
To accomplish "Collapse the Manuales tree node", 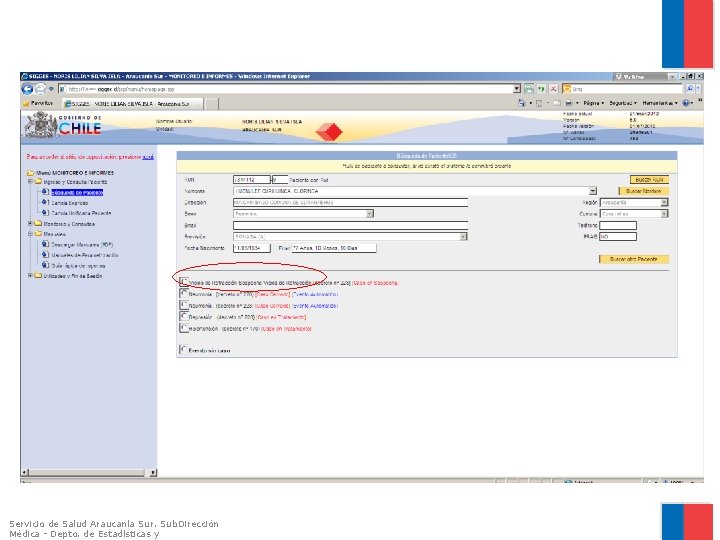I will click(x=30, y=234).
